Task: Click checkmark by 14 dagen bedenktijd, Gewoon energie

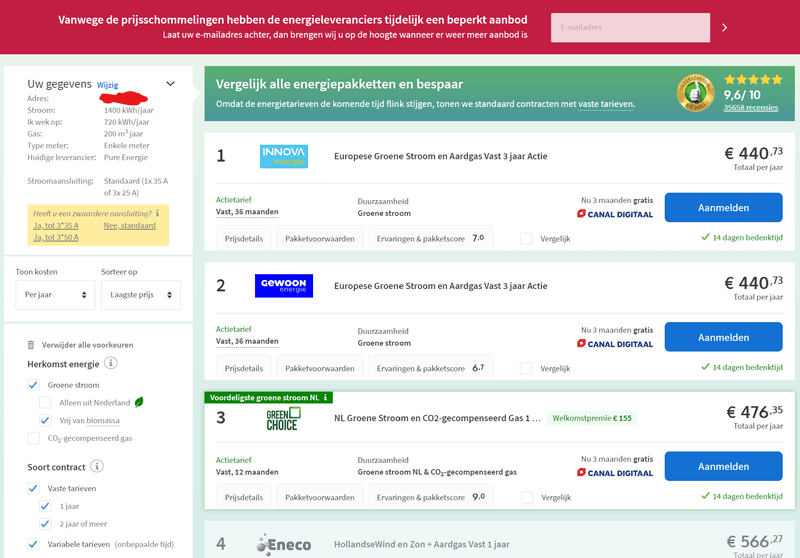Action: tap(706, 367)
